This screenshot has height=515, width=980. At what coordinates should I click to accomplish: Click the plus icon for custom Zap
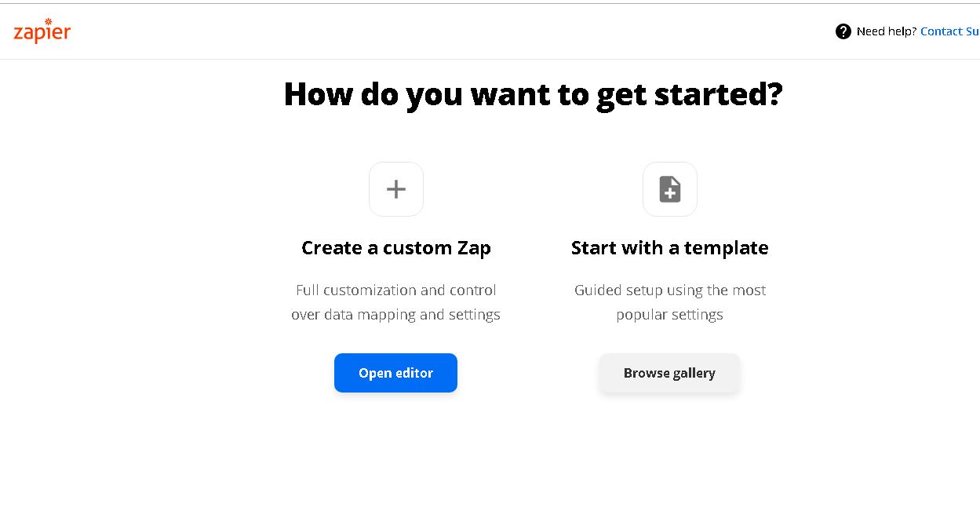396,189
